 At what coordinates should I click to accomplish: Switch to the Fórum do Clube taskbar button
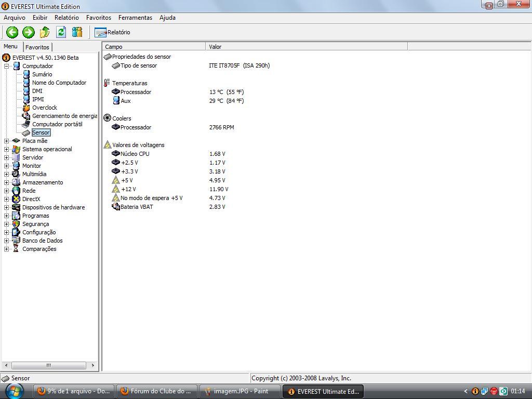[157, 391]
